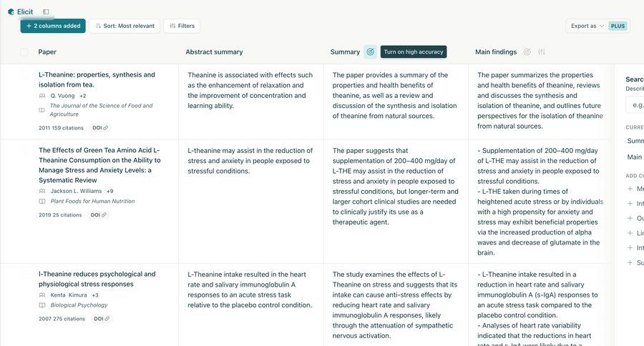Open the Sort: Most relevant dropdown
This screenshot has height=346, width=644.
[125, 26]
